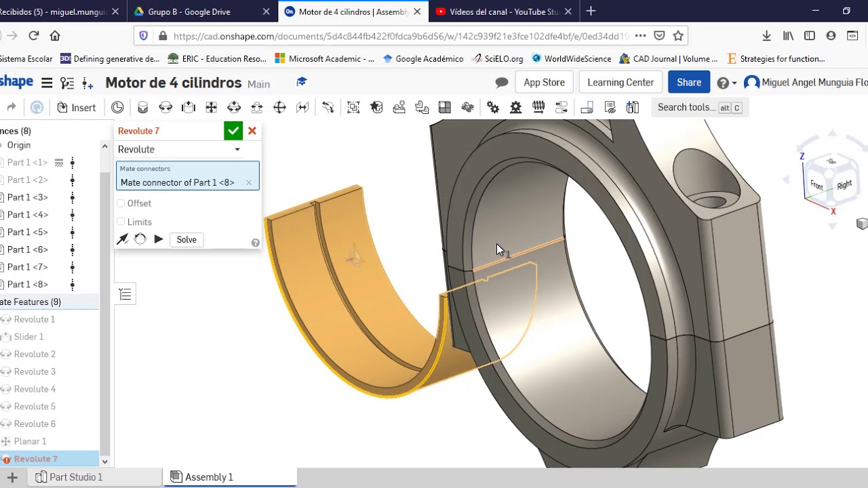Flip the mate primary axis

tap(123, 239)
